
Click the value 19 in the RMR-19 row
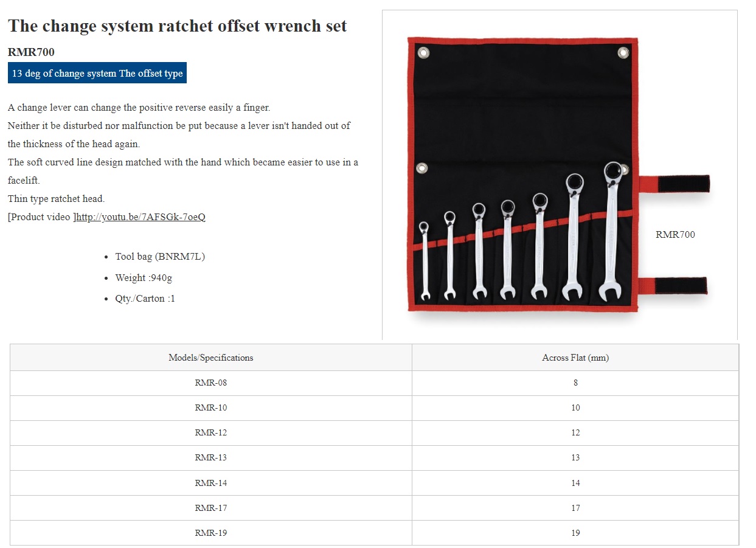(575, 533)
